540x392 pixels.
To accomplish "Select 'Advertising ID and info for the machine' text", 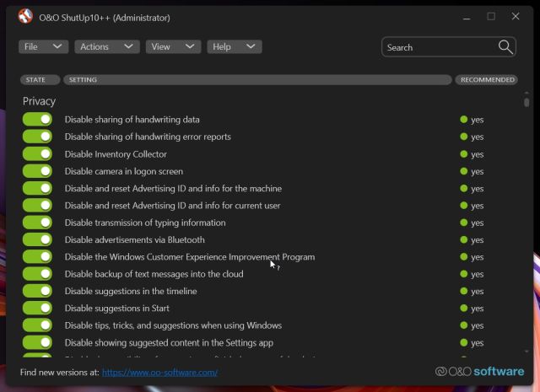I will [207, 188].
